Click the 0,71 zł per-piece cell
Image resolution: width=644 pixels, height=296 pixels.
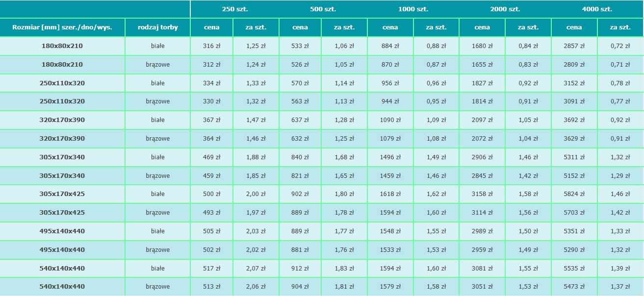point(620,64)
